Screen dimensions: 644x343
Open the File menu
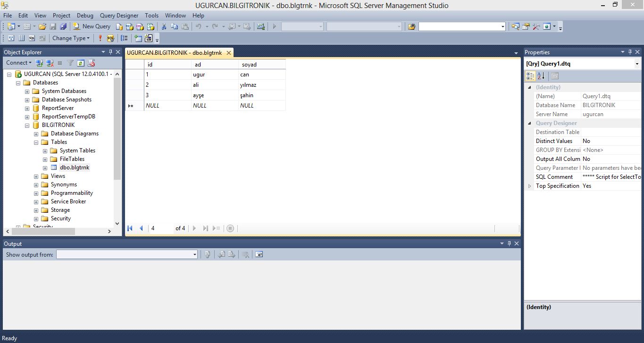tap(8, 16)
